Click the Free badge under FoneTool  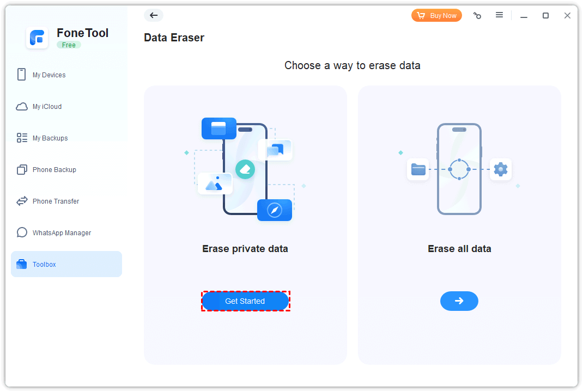point(69,45)
